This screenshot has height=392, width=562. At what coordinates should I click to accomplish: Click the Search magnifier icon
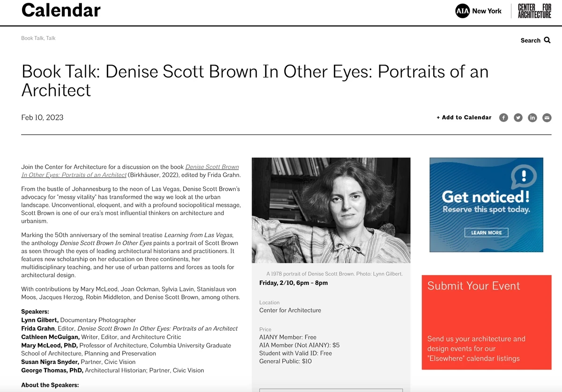[x=547, y=40]
